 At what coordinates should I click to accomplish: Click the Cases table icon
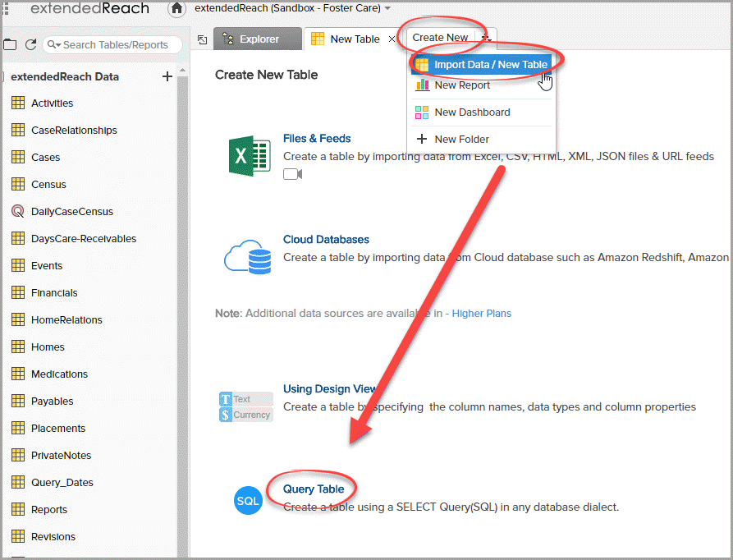18,157
